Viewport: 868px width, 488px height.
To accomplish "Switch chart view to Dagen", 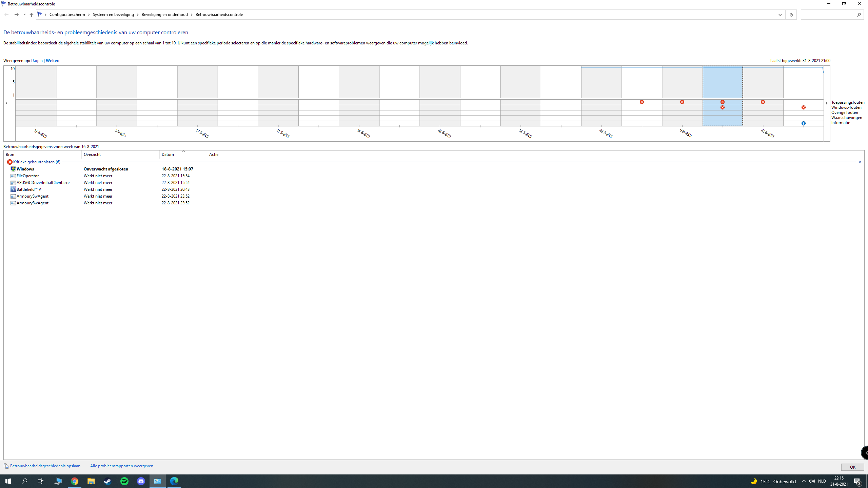I will (37, 61).
